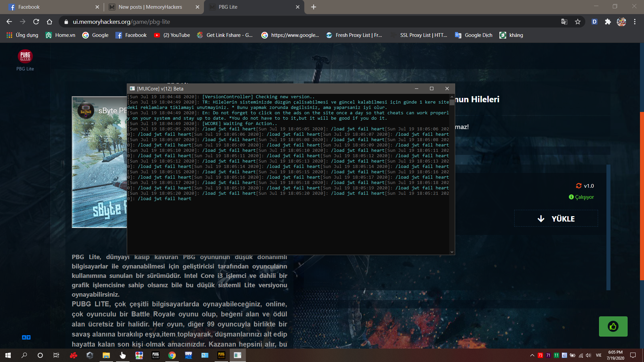Close the MemoryHackers tab
The width and height of the screenshot is (644, 362).
[197, 7]
